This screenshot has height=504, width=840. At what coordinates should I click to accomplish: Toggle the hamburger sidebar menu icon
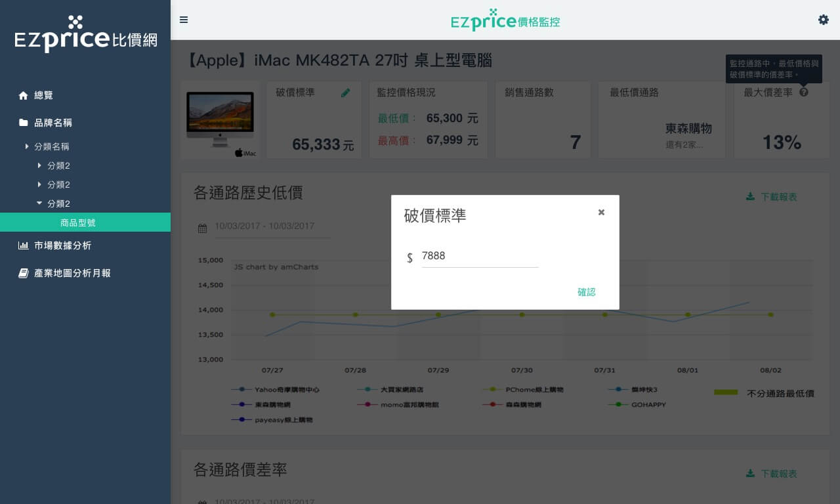184,20
